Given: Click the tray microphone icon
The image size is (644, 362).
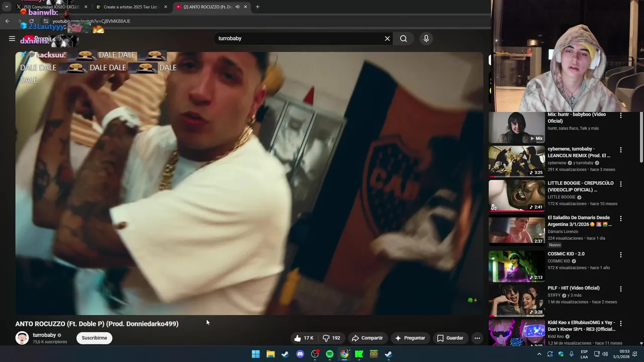Looking at the screenshot, I should pyautogui.click(x=571, y=354).
